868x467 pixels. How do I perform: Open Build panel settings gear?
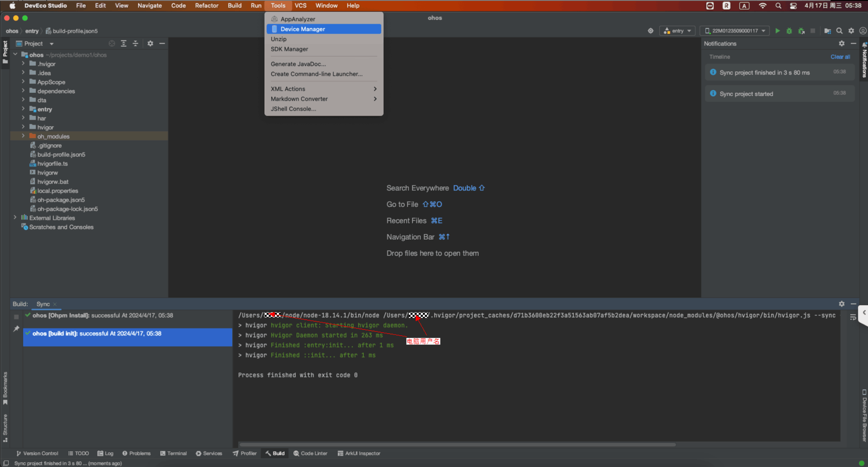(842, 304)
